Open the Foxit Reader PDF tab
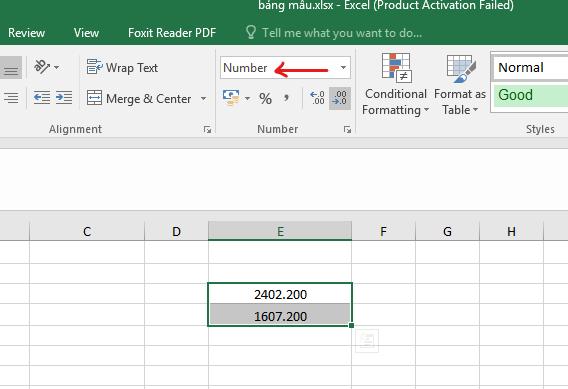Screen dimensions: 568x389 [172, 33]
